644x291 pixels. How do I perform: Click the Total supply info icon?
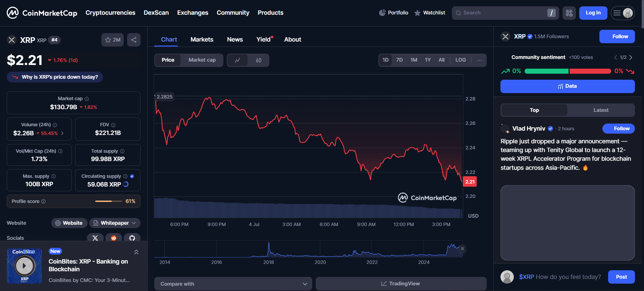point(122,151)
